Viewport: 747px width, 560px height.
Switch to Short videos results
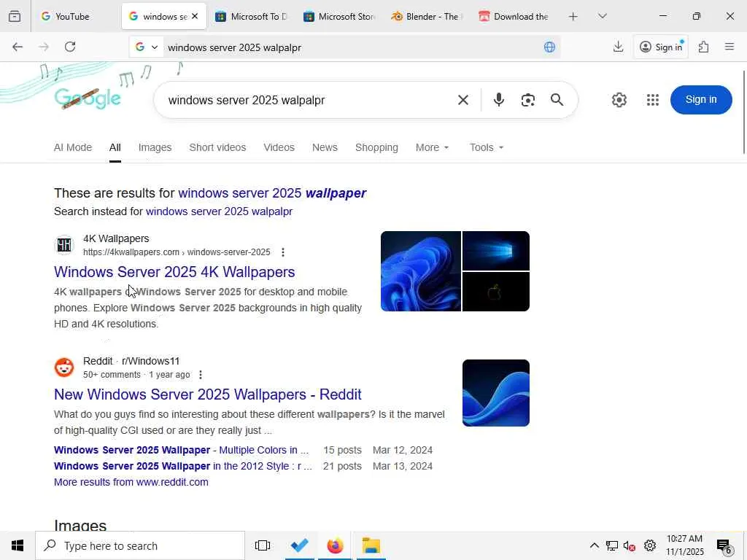coord(217,147)
